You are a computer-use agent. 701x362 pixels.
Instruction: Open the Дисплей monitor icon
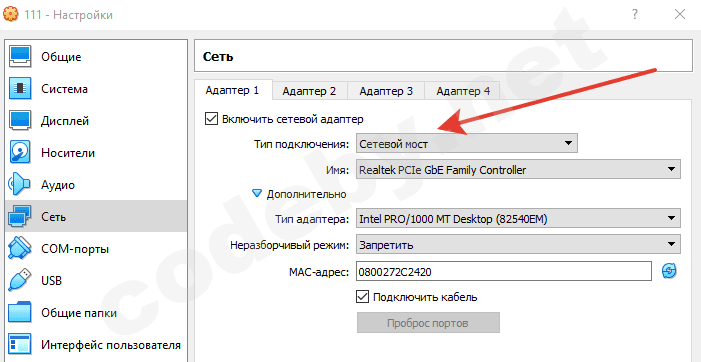tap(20, 121)
